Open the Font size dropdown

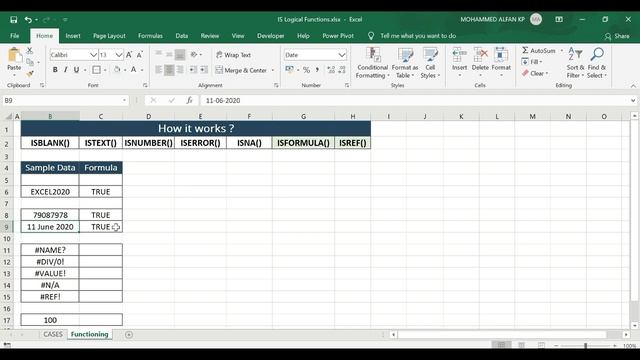click(118, 55)
